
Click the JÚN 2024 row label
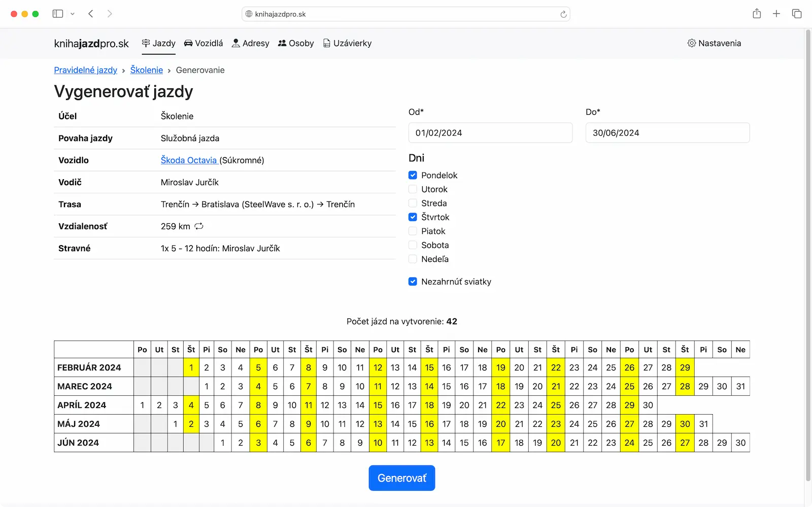78,443
